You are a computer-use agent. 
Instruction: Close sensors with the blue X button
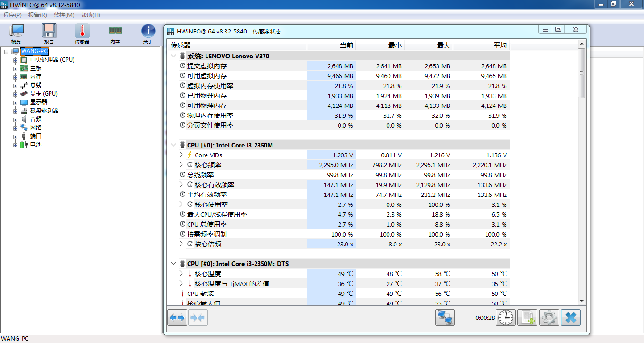coord(570,318)
